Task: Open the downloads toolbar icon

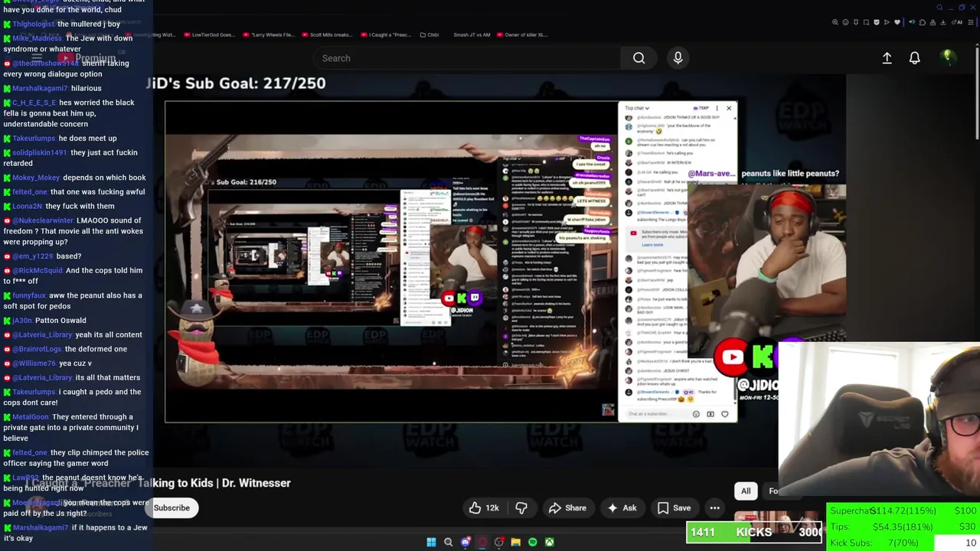Action: pos(942,22)
